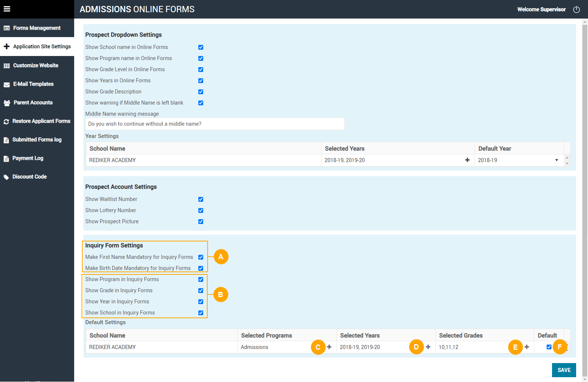Toggle Show Waitlist Number checkbox

pyautogui.click(x=201, y=199)
